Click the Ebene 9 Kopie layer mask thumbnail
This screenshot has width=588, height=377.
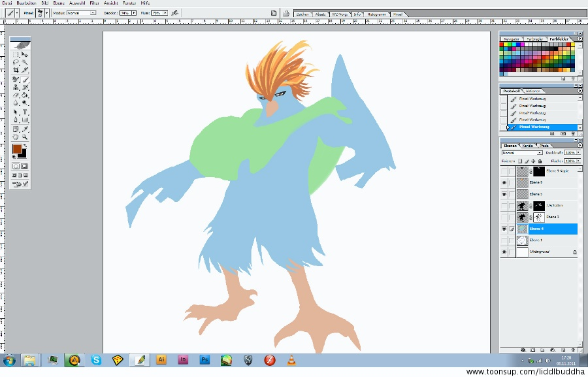pos(539,171)
